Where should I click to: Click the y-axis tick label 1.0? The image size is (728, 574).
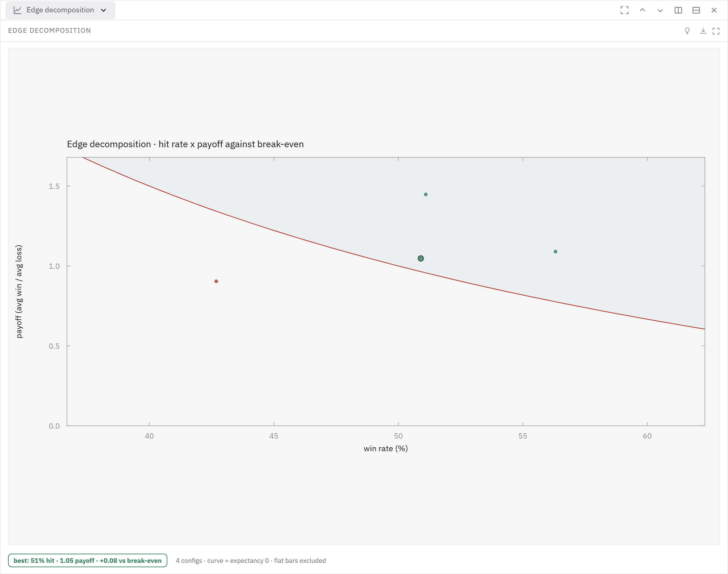tap(54, 266)
